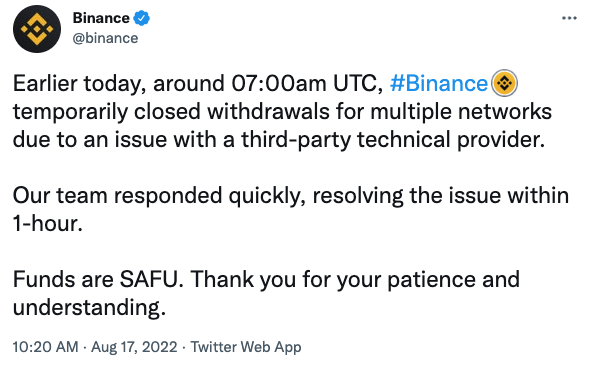Screen dimensions: 590x370
Task: Open the @binance handle
Action: [x=105, y=38]
